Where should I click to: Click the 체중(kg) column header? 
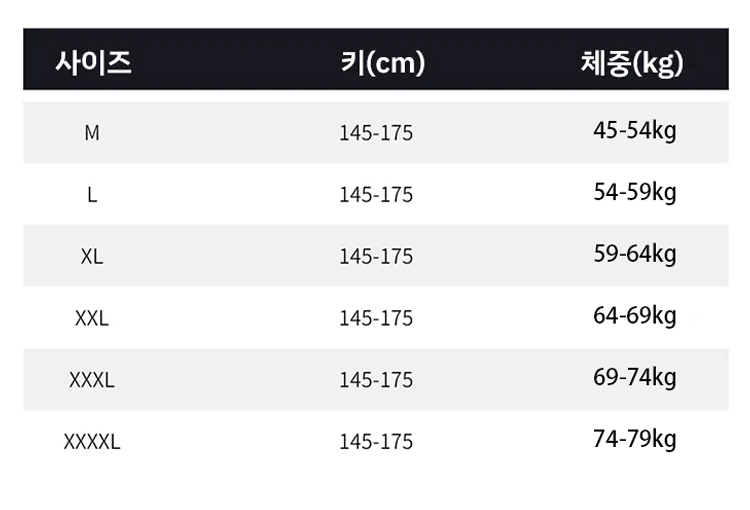coord(632,63)
